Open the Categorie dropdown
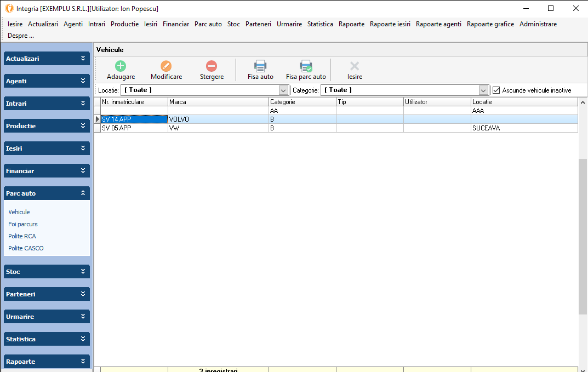Viewport: 588px width, 372px height. pos(483,90)
